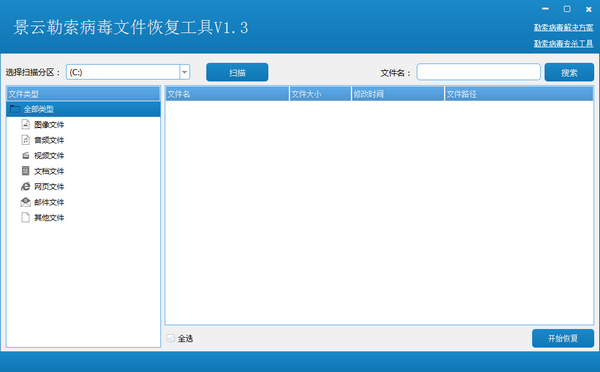Select the 视频文件 video file icon
This screenshot has width=600, height=372.
pos(26,155)
